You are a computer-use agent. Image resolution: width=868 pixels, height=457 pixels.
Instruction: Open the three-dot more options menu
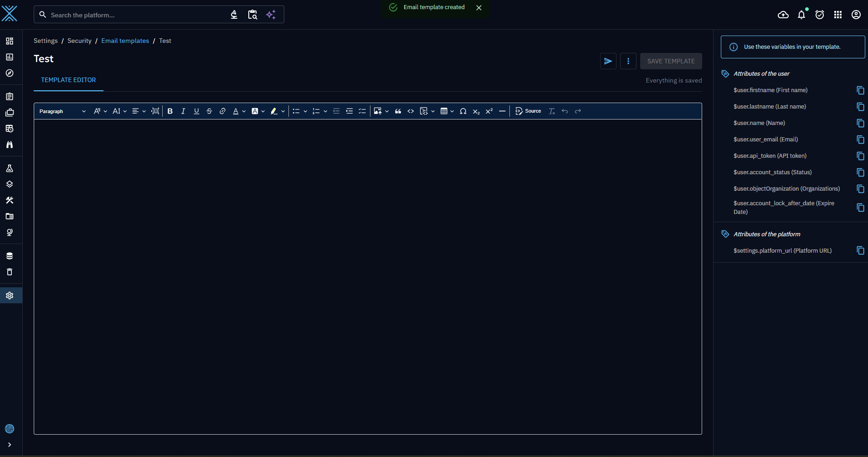[x=628, y=61]
